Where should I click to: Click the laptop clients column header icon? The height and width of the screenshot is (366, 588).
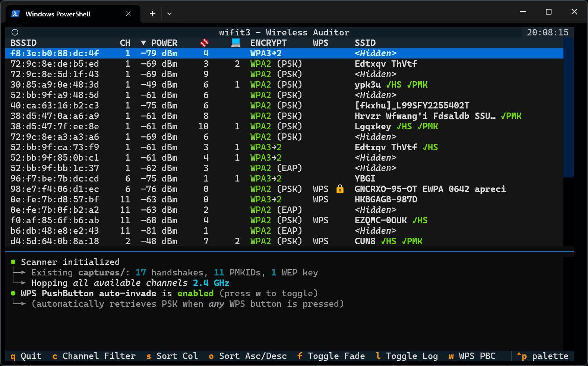click(x=236, y=43)
